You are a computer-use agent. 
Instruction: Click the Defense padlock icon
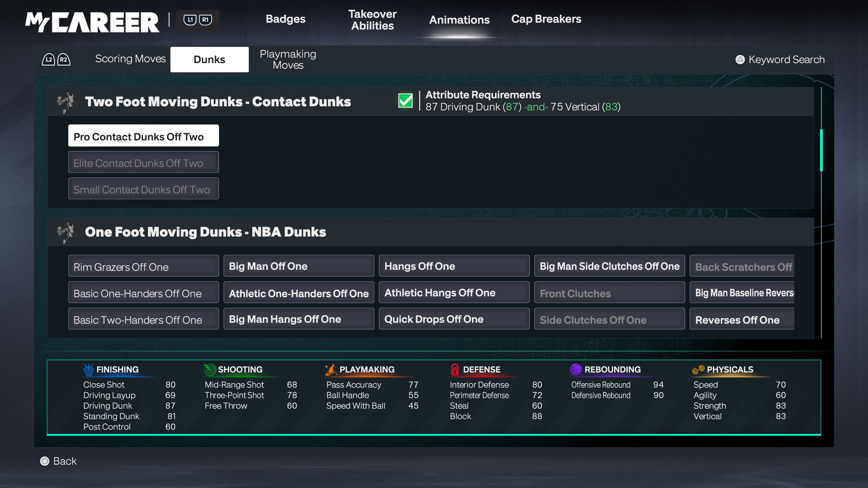pos(455,369)
